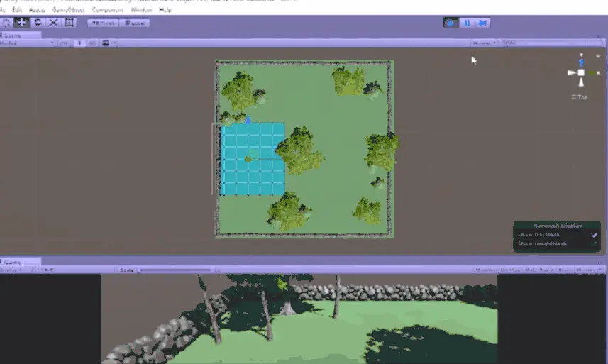The height and width of the screenshot is (364, 608).
Task: Click the gizmo lock icon
Action: coord(598,56)
